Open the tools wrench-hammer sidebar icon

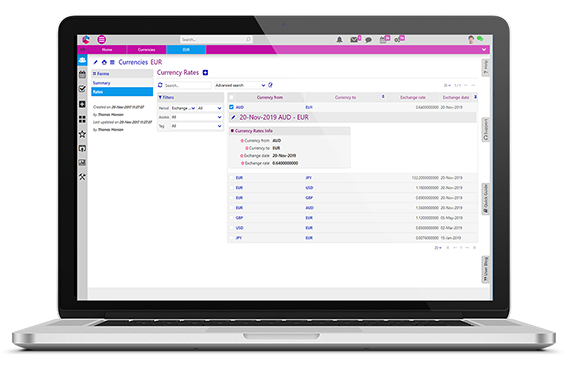point(82,177)
